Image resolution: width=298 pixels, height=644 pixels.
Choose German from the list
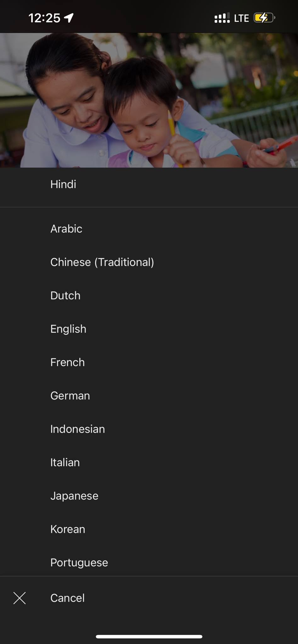click(x=149, y=396)
